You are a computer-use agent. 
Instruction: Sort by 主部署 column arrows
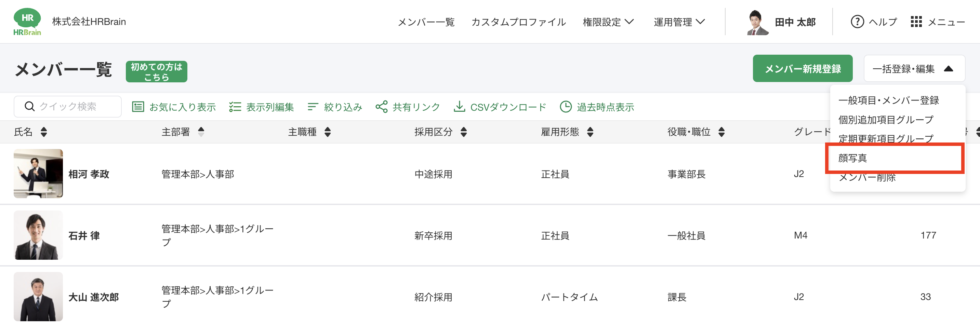click(201, 132)
